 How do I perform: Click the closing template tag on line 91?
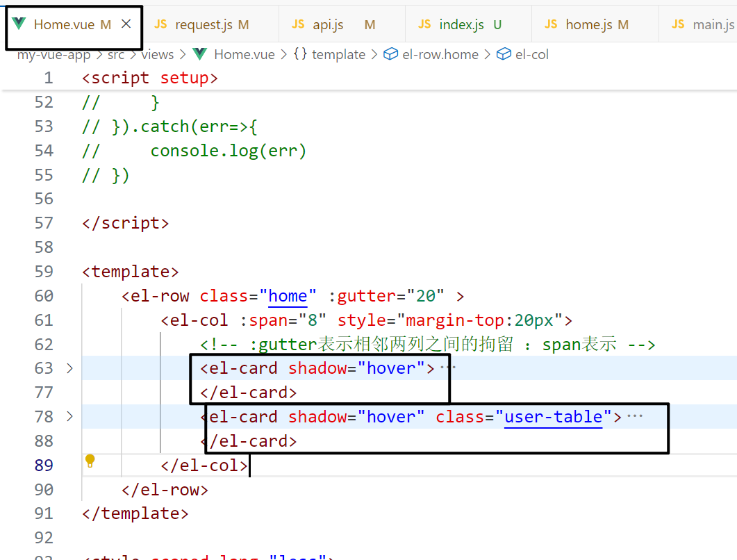(x=135, y=513)
